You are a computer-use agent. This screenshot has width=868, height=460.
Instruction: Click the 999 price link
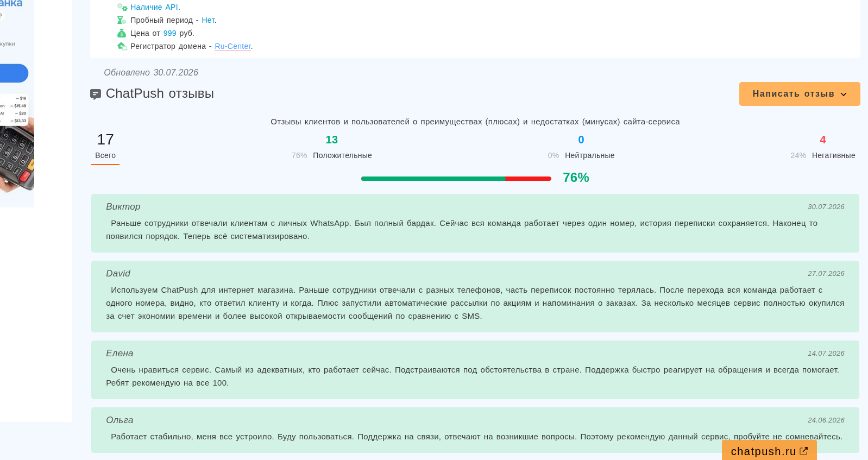[169, 33]
